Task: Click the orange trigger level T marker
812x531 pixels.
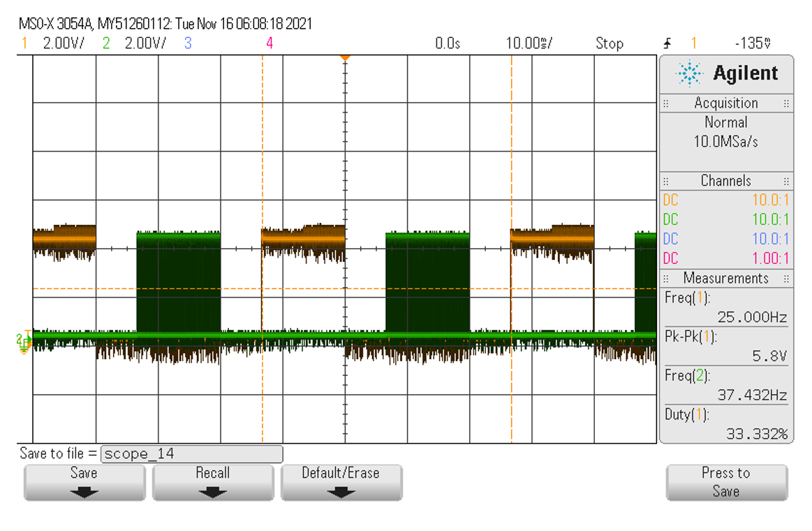Action: point(28,333)
